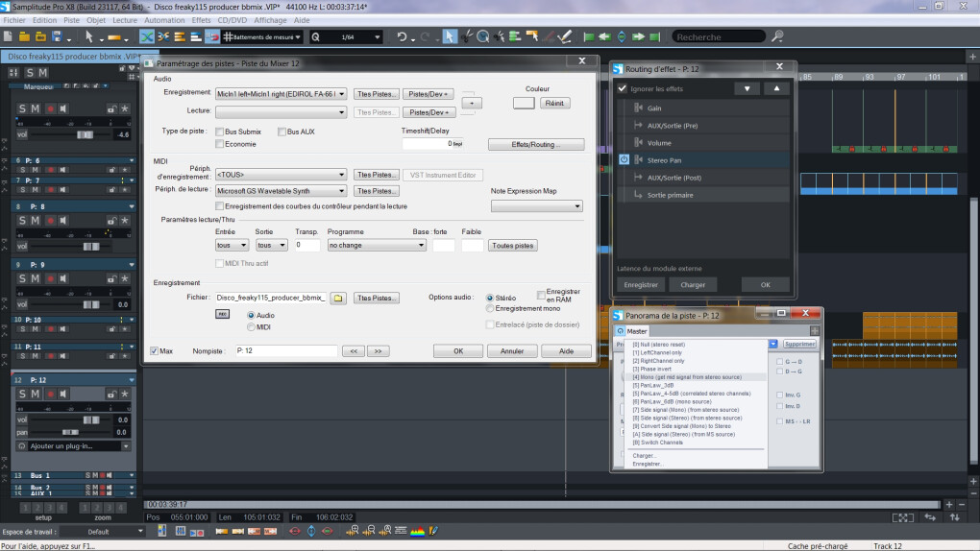The image size is (980, 551).
Task: Expand the Périph. de lecture dropdown
Action: (341, 191)
